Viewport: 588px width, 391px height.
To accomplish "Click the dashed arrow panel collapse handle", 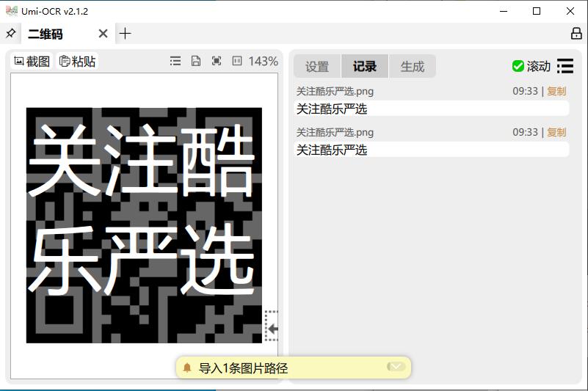I will (x=272, y=326).
